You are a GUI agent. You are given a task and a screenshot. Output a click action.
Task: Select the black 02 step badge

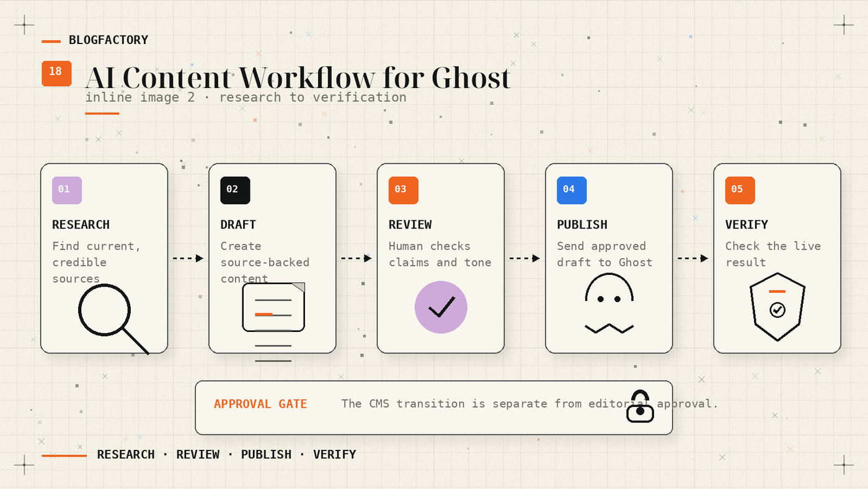[x=235, y=191]
